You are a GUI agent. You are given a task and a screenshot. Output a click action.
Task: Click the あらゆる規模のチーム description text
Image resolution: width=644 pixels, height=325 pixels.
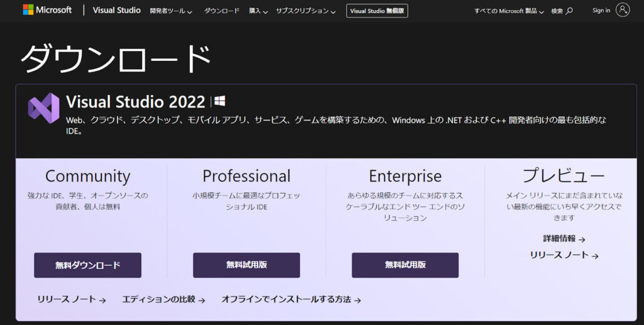pos(405,207)
